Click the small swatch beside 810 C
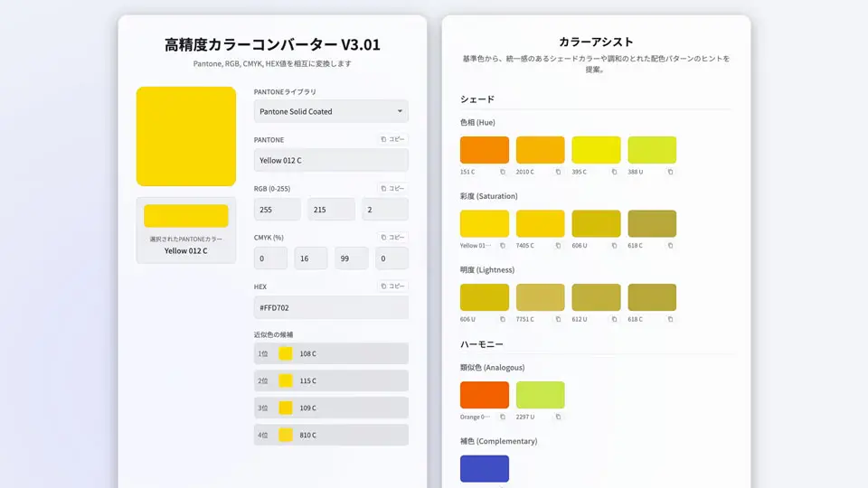The width and height of the screenshot is (868, 488). (x=286, y=435)
